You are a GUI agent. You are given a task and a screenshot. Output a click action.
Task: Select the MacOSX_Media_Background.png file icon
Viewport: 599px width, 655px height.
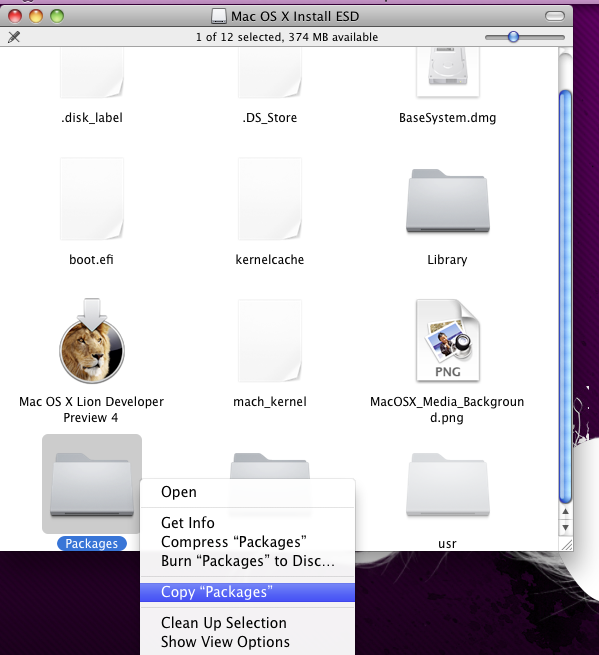(x=447, y=340)
